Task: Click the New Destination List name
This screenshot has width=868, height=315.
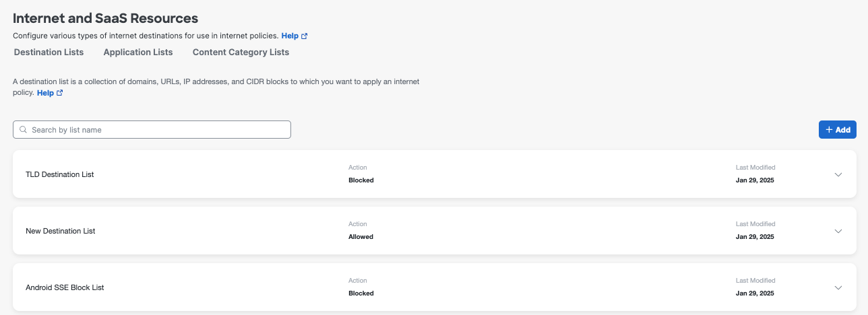Action: pos(61,231)
